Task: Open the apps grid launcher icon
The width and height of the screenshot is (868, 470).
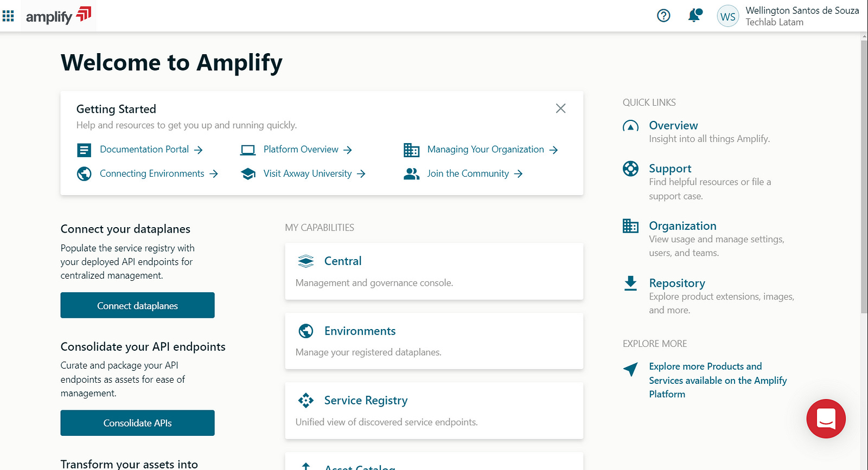Action: [8, 16]
